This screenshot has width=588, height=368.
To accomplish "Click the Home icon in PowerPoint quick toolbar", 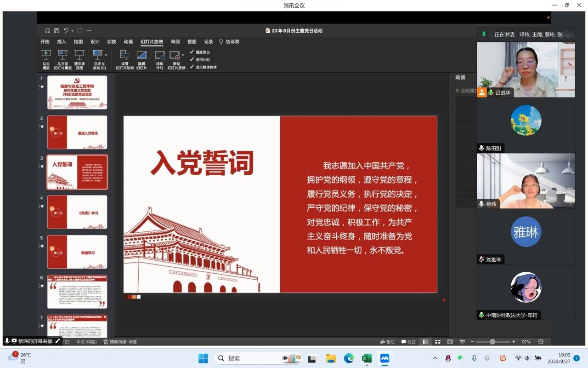I will click(47, 31).
